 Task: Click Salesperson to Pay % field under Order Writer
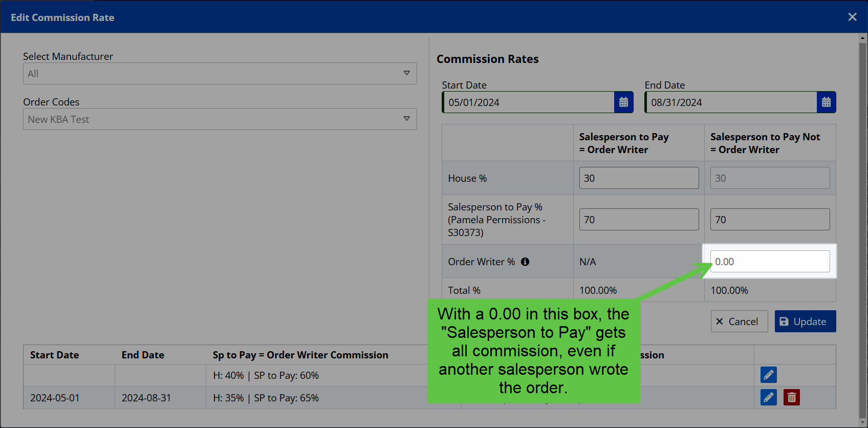[639, 220]
